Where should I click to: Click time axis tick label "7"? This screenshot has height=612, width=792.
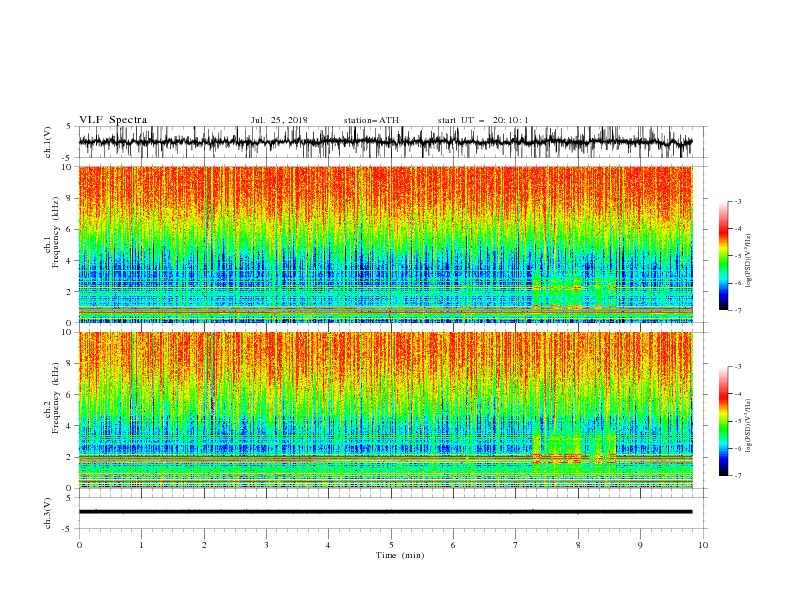(x=516, y=545)
